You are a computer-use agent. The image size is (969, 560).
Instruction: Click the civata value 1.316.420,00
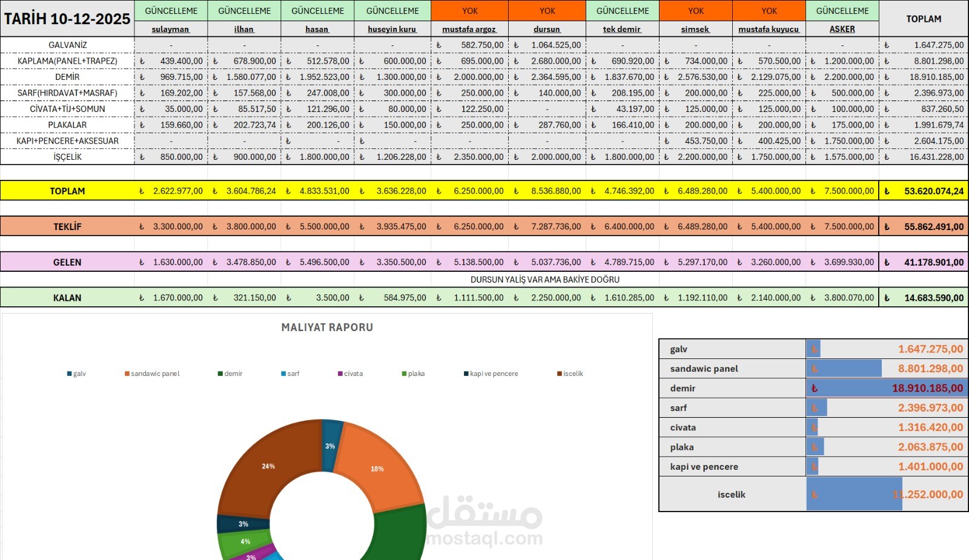(x=930, y=427)
